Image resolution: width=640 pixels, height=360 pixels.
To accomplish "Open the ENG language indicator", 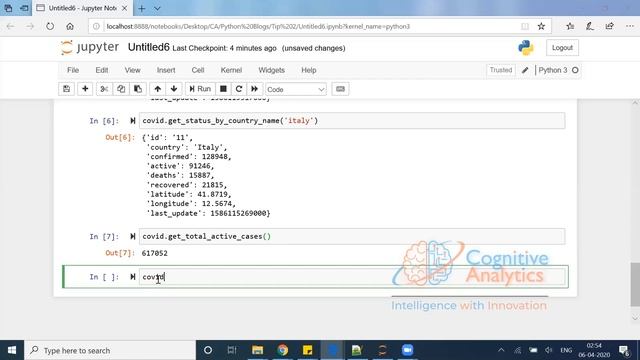I will (566, 350).
